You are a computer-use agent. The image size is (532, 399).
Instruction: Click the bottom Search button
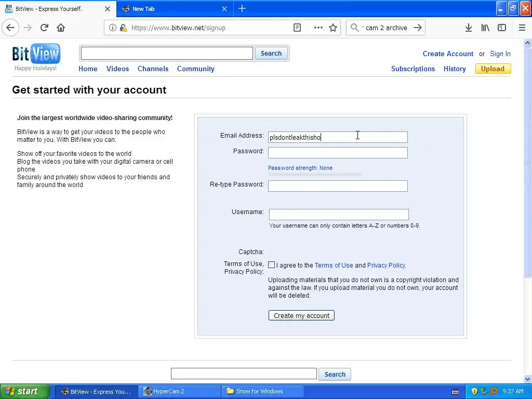coord(335,374)
